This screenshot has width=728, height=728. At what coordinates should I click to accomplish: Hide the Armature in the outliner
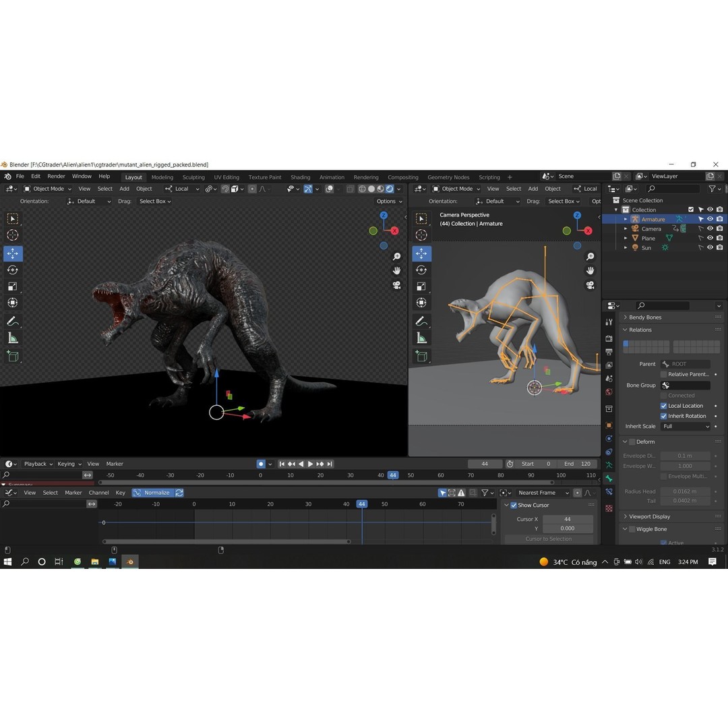(x=710, y=219)
